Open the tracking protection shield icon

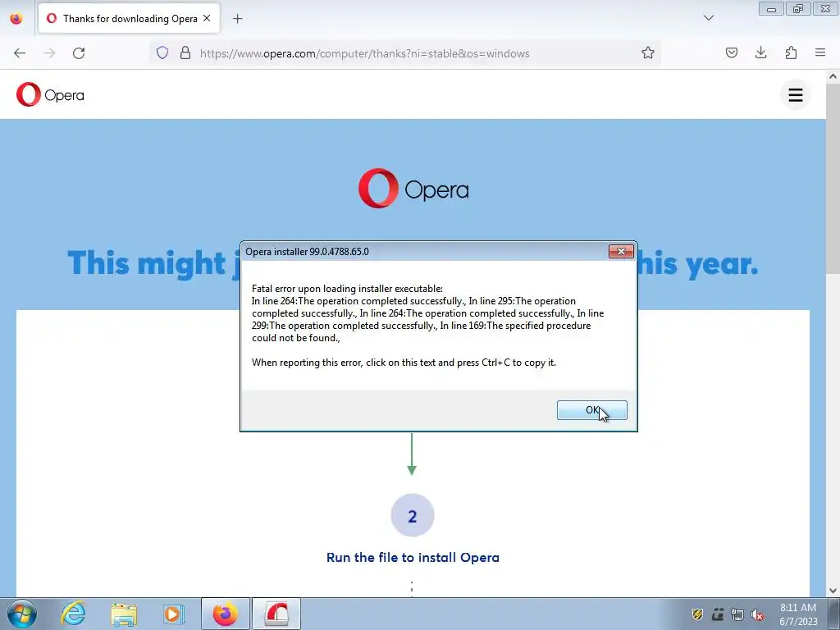click(x=162, y=52)
